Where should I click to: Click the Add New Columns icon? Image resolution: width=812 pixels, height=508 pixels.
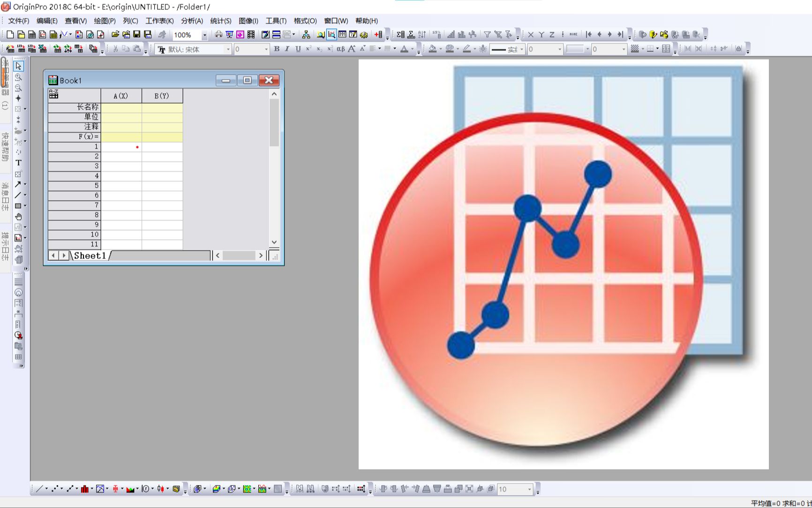click(x=378, y=35)
